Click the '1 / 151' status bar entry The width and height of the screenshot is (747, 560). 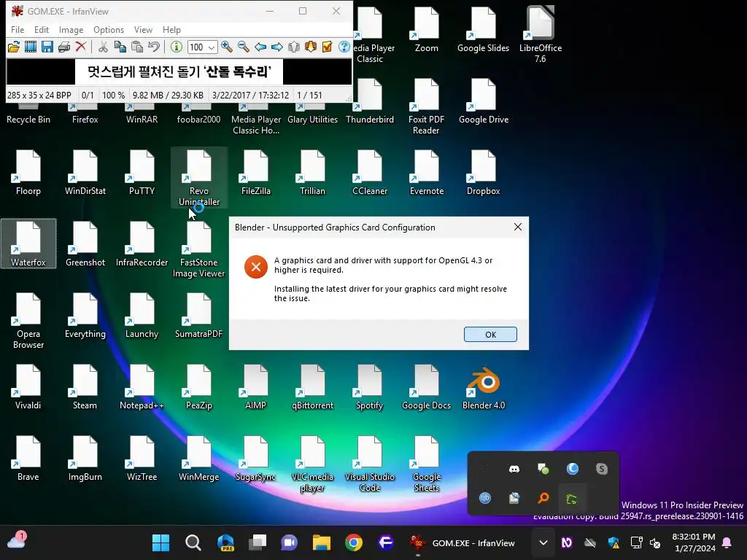(x=309, y=96)
